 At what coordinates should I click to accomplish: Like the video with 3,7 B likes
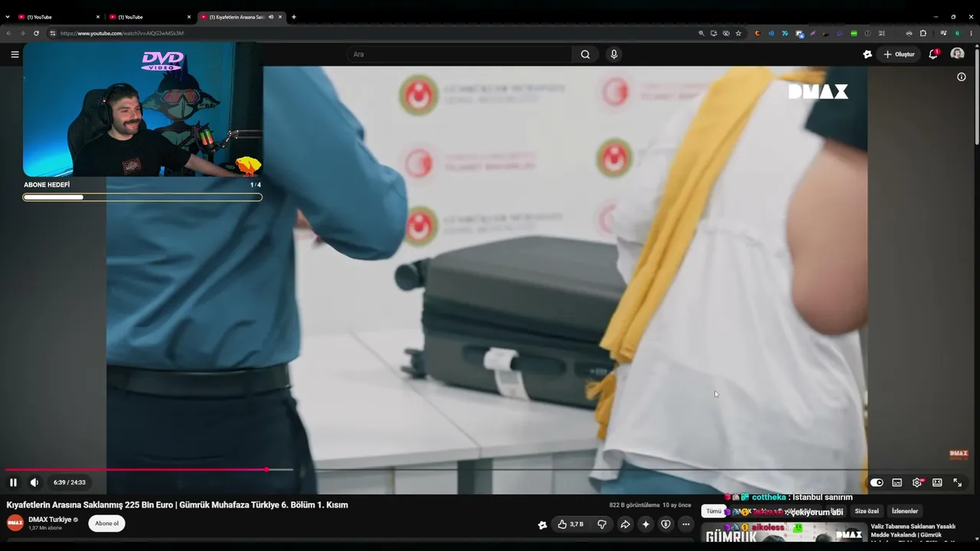pos(570,524)
